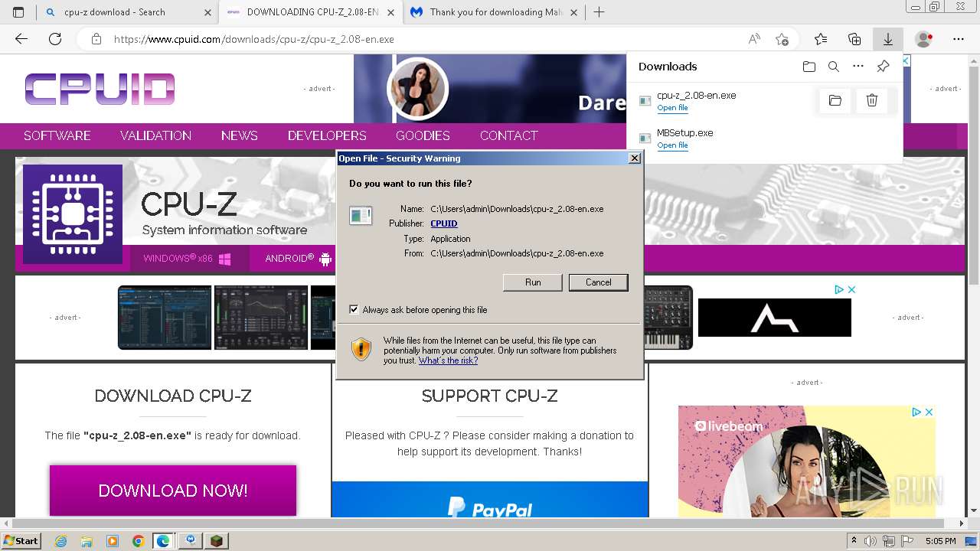The height and width of the screenshot is (551, 980).
Task: View site information lock icon
Action: tap(96, 39)
